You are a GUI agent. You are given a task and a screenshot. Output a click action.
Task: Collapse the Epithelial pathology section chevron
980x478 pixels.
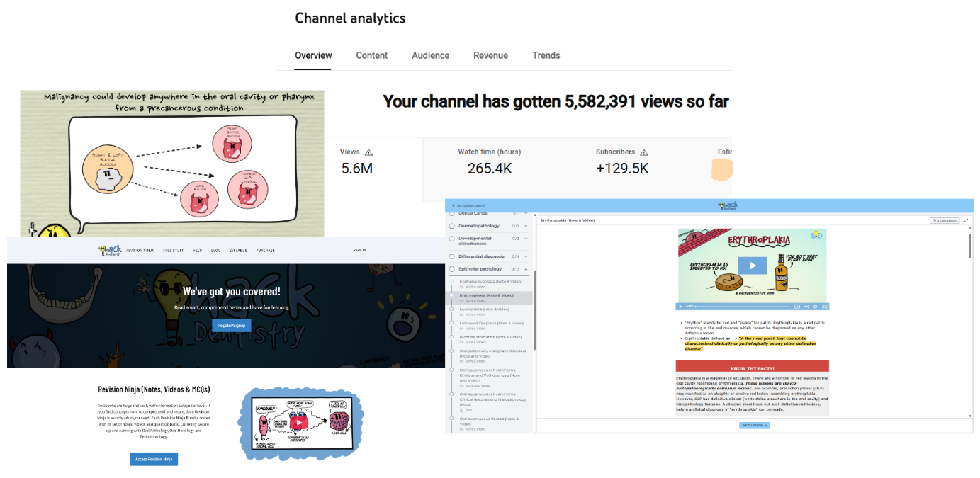pos(526,269)
